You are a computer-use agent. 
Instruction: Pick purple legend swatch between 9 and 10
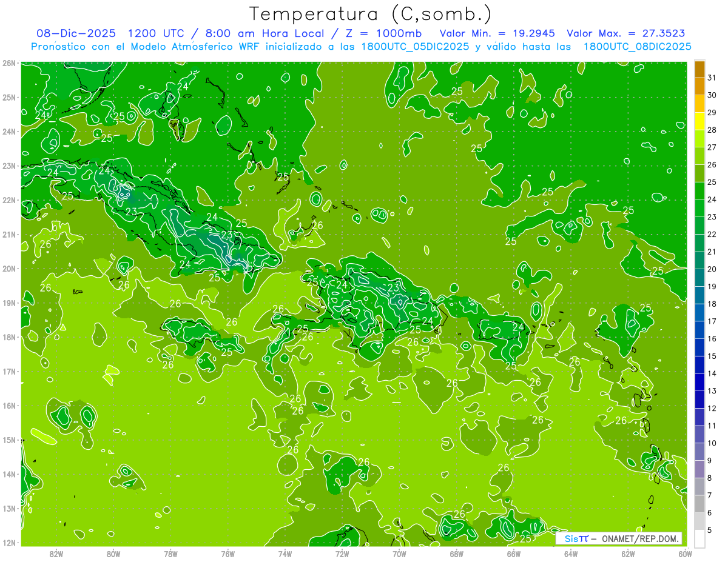pos(699,452)
